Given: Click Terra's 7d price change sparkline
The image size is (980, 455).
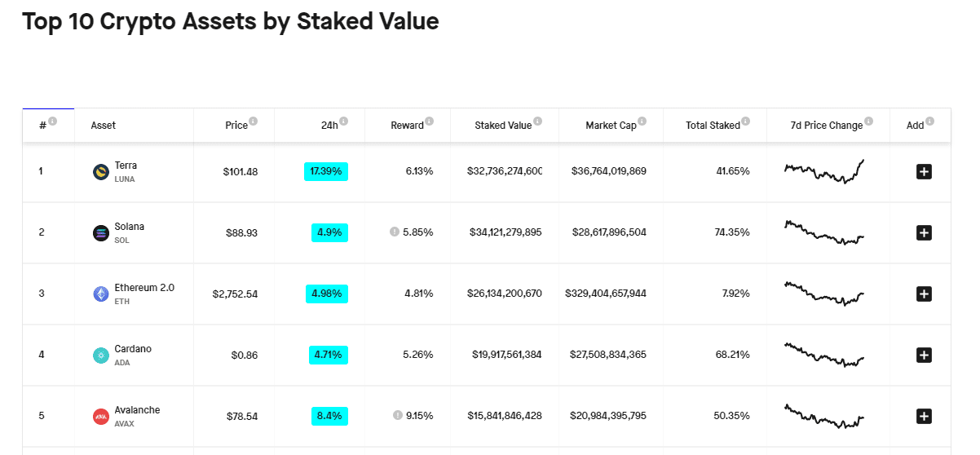Looking at the screenshot, I should point(824,171).
